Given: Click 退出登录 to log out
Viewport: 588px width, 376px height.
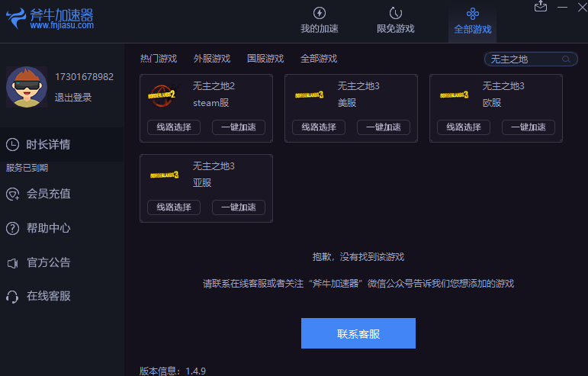Looking at the screenshot, I should pyautogui.click(x=73, y=98).
